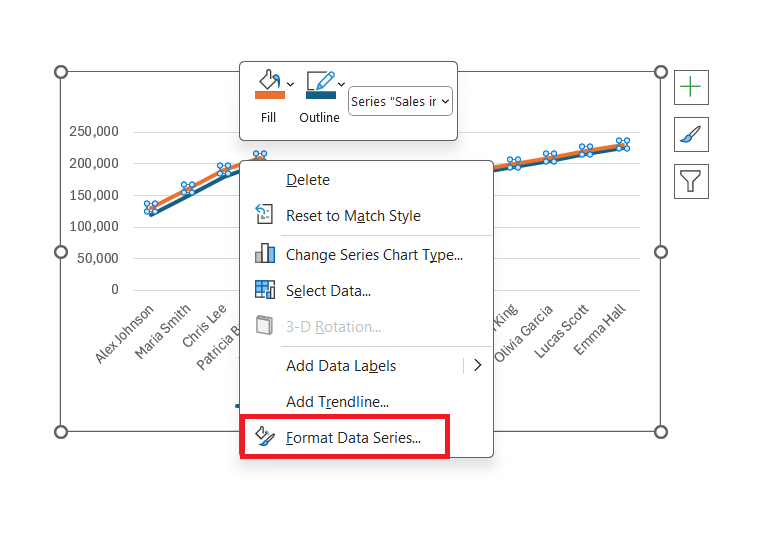Click the Change Series Chart Type icon
This screenshot has width=777, height=533.
point(265,253)
